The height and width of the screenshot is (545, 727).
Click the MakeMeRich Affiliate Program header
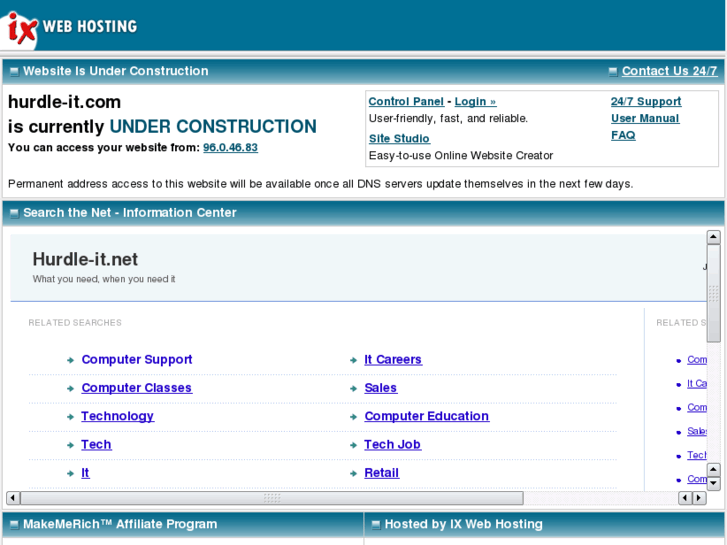click(x=120, y=524)
